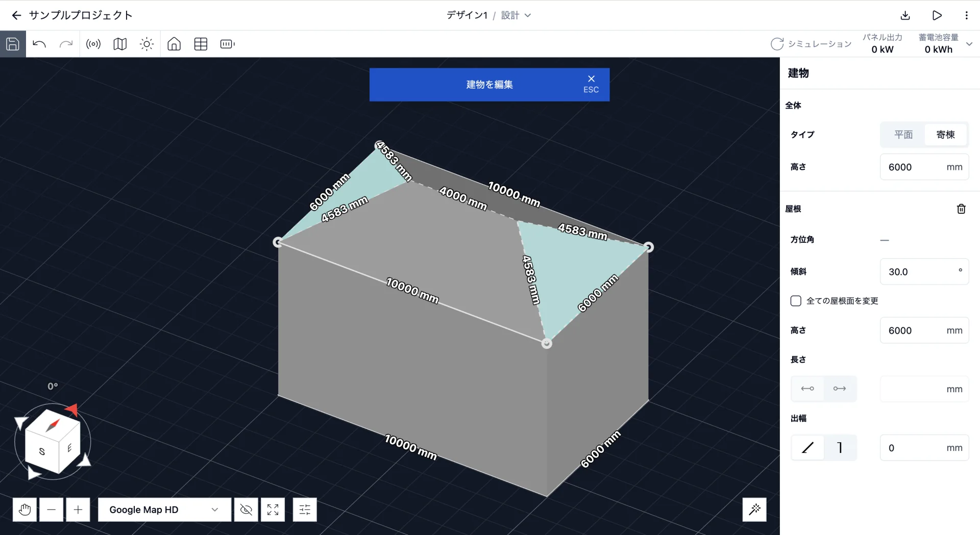
Task: Edit the overall 高さ 6000 field
Action: 924,167
